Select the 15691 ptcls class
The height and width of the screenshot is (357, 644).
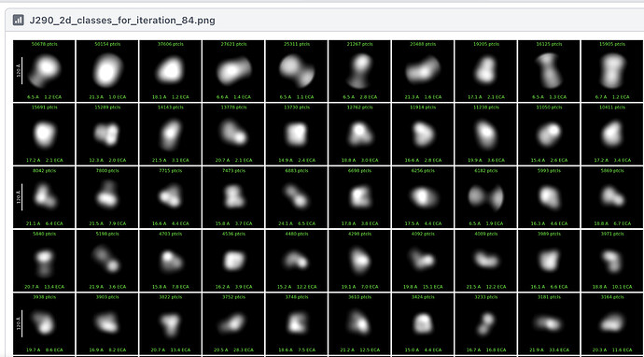[x=45, y=134]
